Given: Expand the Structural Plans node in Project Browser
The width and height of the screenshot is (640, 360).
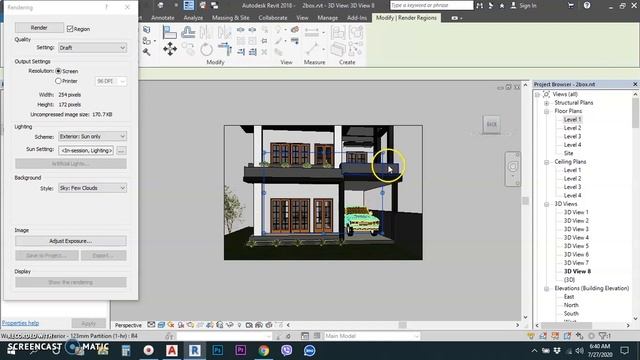Looking at the screenshot, I should [x=547, y=103].
